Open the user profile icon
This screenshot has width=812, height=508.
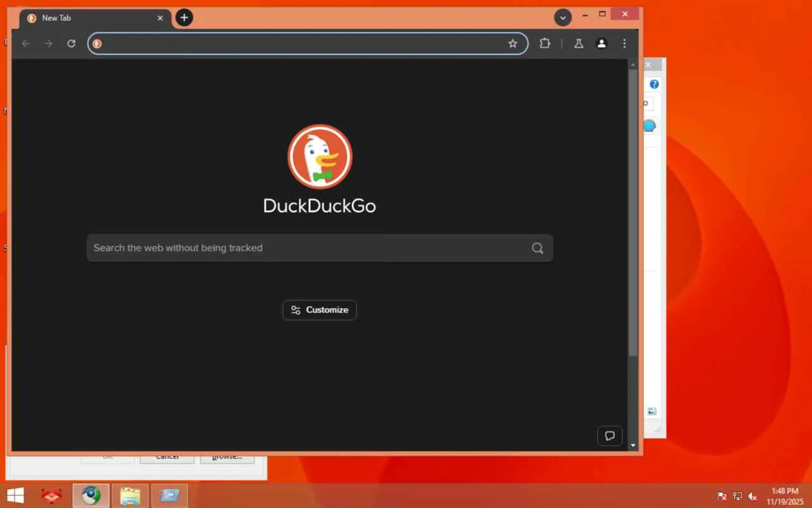601,44
